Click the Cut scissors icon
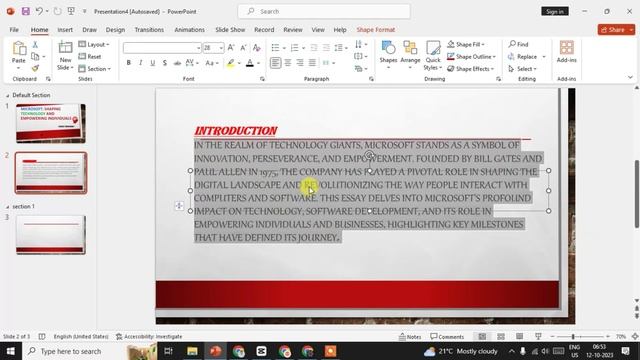The width and height of the screenshot is (640, 360). pyautogui.click(x=35, y=44)
